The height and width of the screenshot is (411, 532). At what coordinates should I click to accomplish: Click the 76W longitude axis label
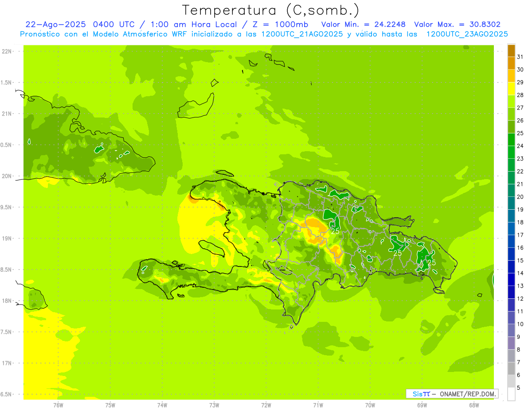58,405
